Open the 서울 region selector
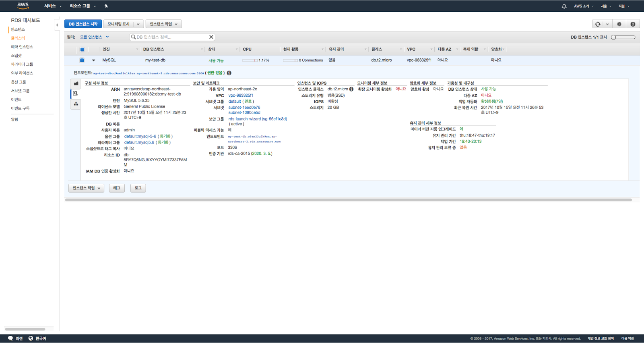Image resolution: width=644 pixels, height=343 pixels. (606, 6)
